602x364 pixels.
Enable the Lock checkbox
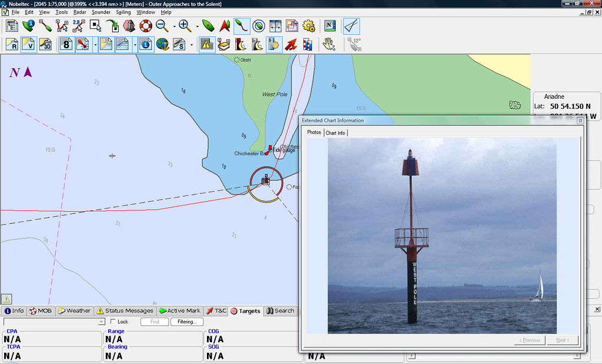pyautogui.click(x=113, y=322)
